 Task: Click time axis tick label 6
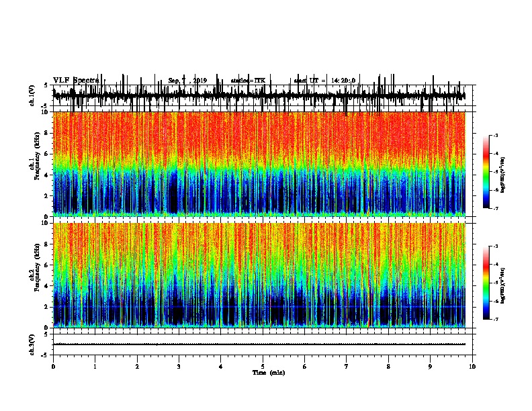pyautogui.click(x=305, y=367)
